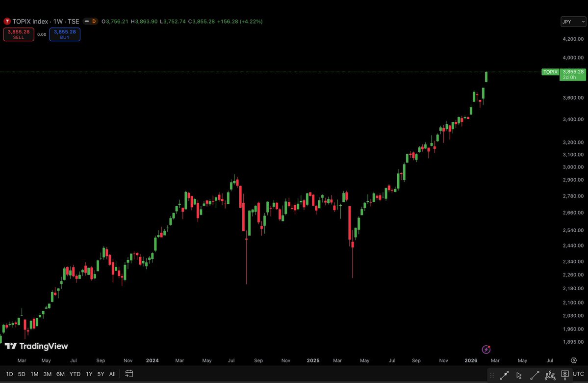Image resolution: width=588 pixels, height=383 pixels.
Task: Toggle the gray dash badge next to TOPIX
Action: [x=86, y=21]
